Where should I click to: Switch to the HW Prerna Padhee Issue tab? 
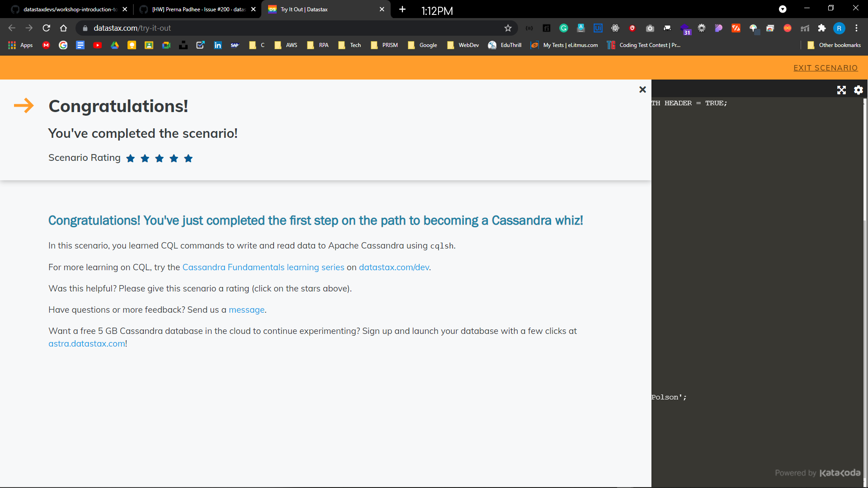[x=197, y=9]
